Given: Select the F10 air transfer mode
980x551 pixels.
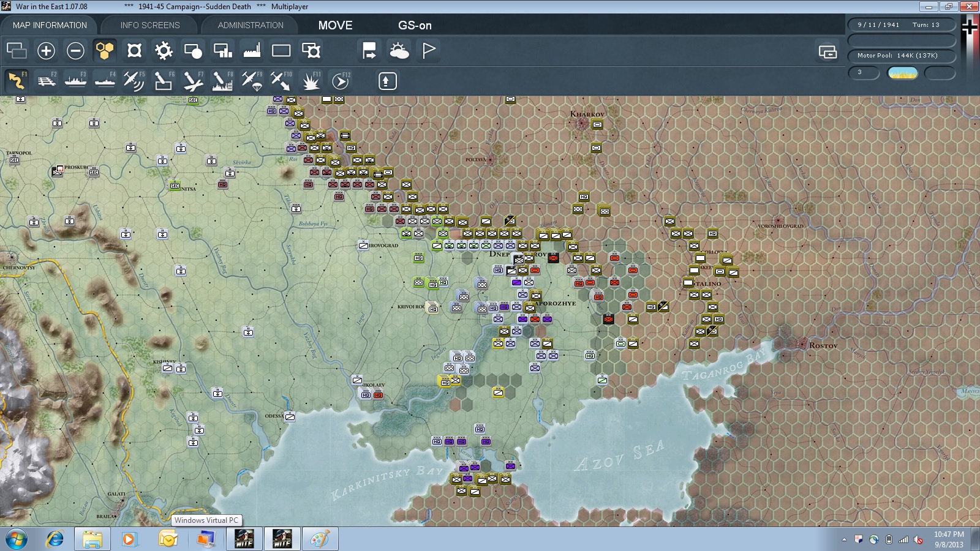Looking at the screenshot, I should (x=281, y=81).
